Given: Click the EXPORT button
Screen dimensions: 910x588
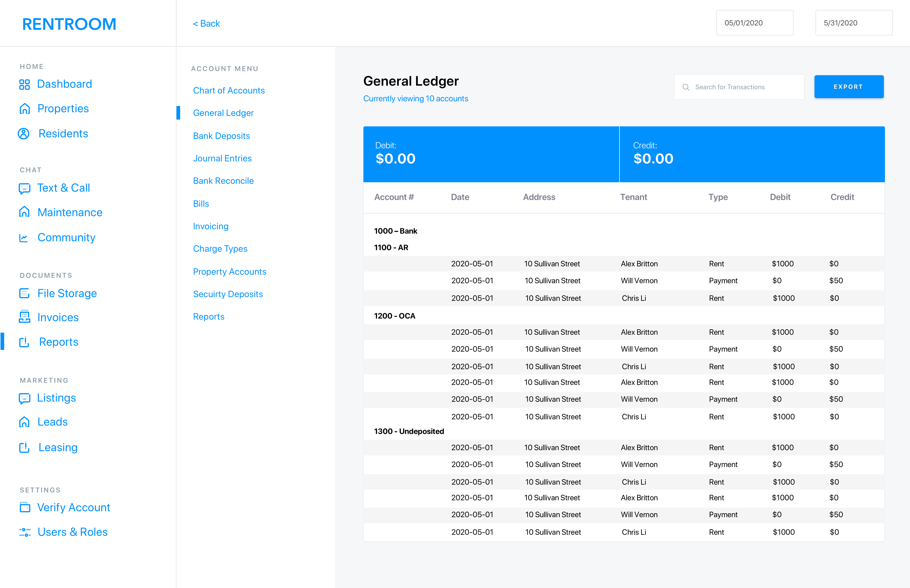Looking at the screenshot, I should 849,87.
